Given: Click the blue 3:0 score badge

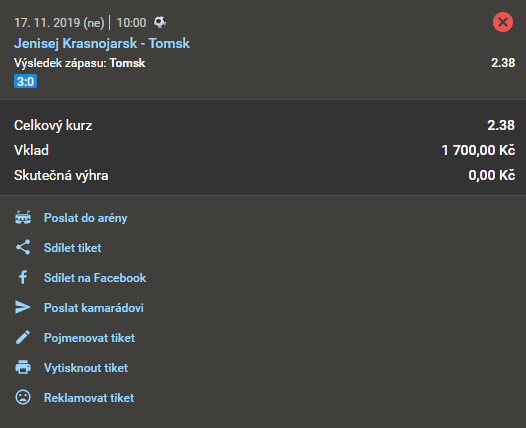Looking at the screenshot, I should pyautogui.click(x=25, y=82).
